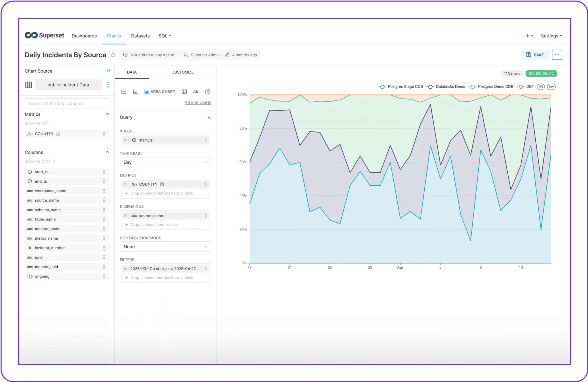Select the line chart type icon
Screen dimensions: 588x382
tap(124, 91)
